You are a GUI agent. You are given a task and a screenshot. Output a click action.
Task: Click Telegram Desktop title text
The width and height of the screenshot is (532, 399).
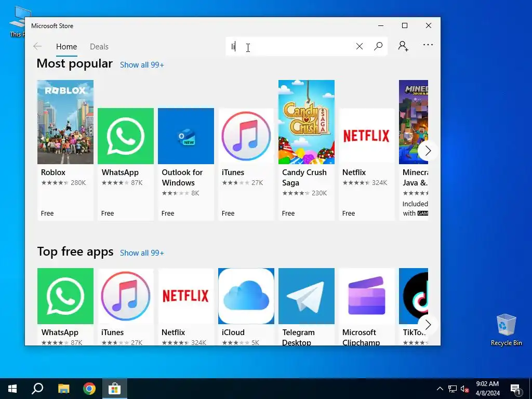click(298, 337)
